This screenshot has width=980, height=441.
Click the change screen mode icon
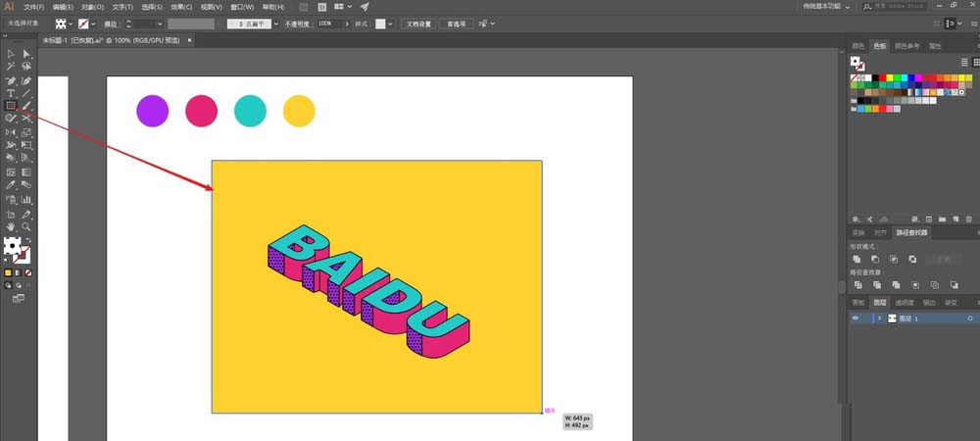pos(18,299)
